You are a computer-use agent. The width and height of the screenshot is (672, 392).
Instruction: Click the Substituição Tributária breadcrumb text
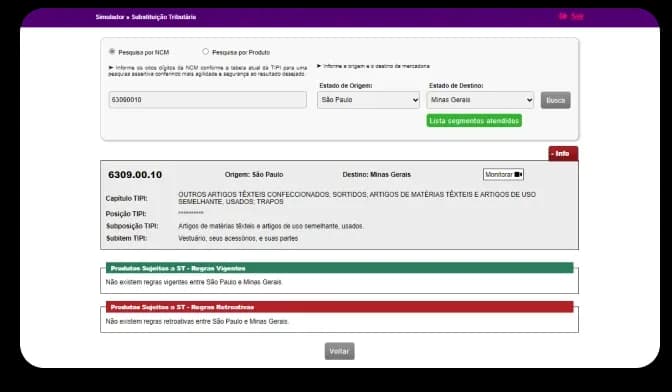click(164, 17)
